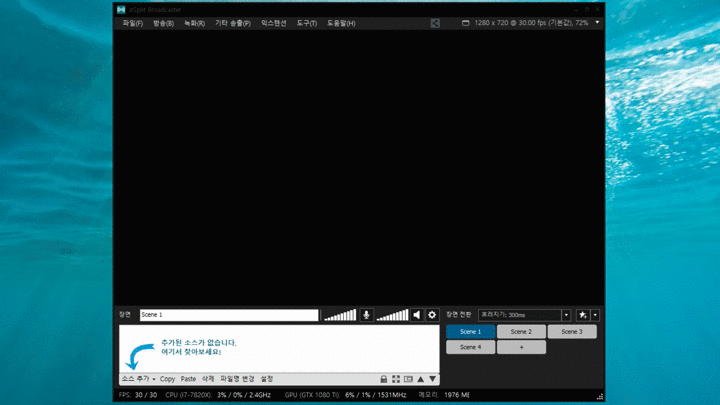
Task: Click the share icon in menu bar
Action: tap(435, 23)
